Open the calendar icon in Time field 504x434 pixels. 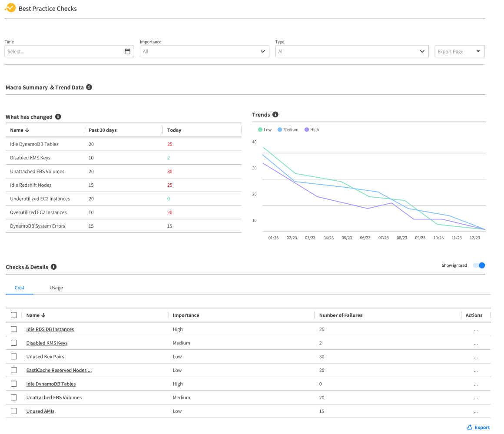[x=127, y=51]
